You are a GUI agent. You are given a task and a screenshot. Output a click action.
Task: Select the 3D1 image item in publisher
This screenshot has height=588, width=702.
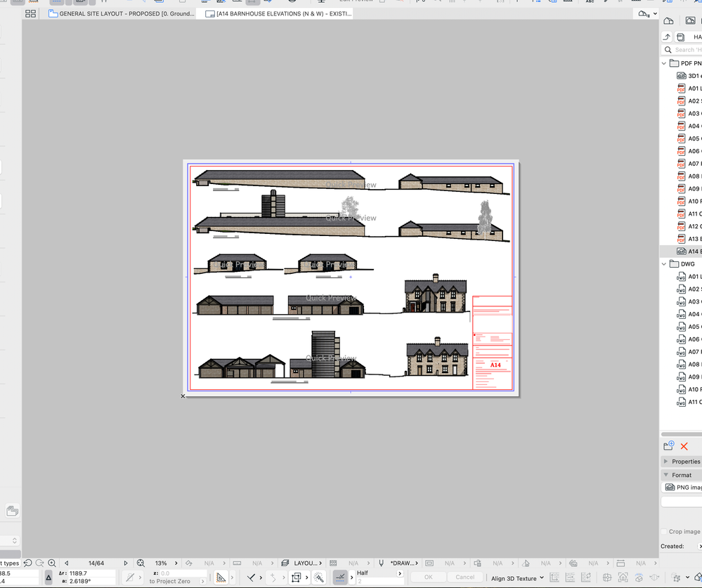point(689,76)
